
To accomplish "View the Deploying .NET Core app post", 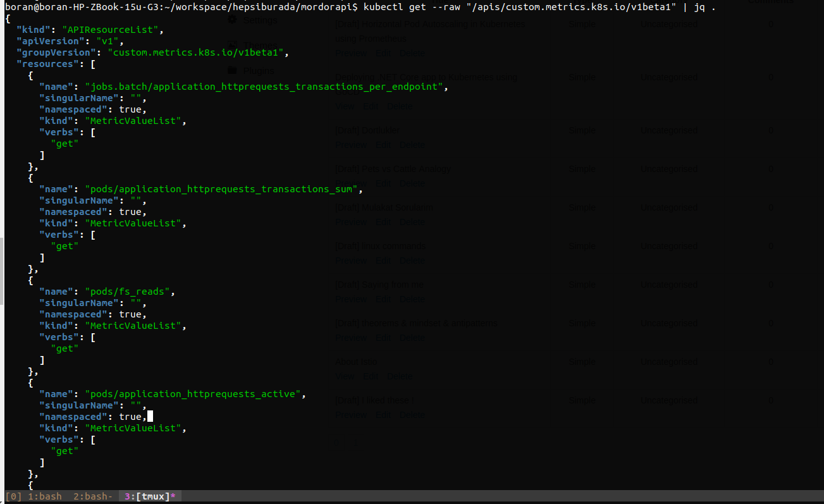I will 345,106.
